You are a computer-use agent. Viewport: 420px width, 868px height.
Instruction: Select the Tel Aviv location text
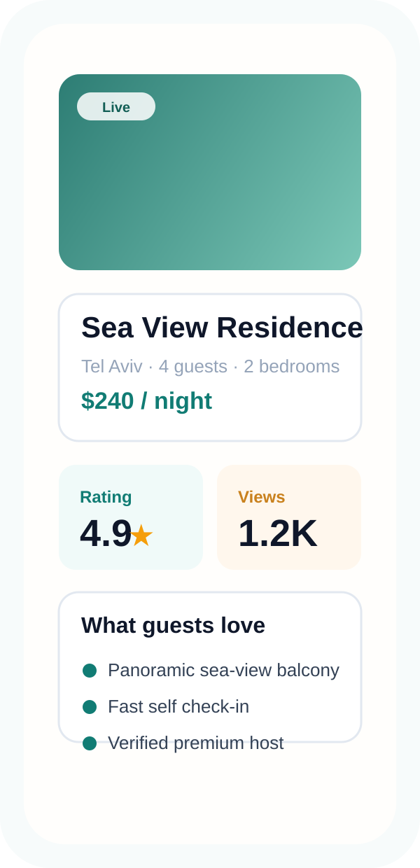112,366
